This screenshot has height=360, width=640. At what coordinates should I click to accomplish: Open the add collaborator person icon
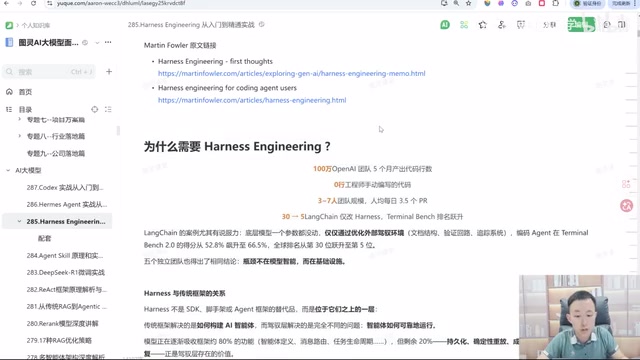pyautogui.click(x=502, y=25)
